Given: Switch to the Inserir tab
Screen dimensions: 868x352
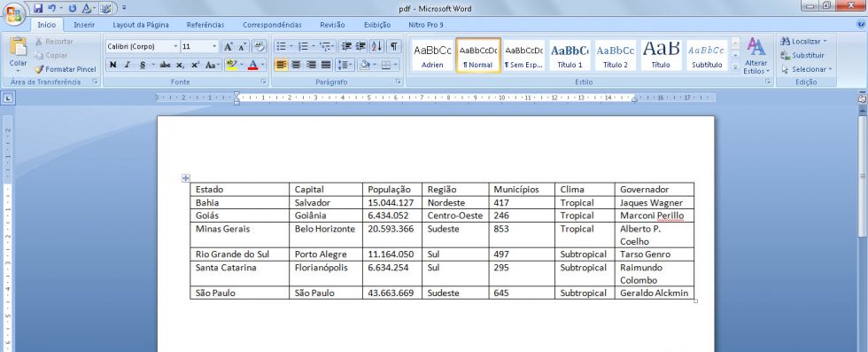Looking at the screenshot, I should pyautogui.click(x=84, y=25).
